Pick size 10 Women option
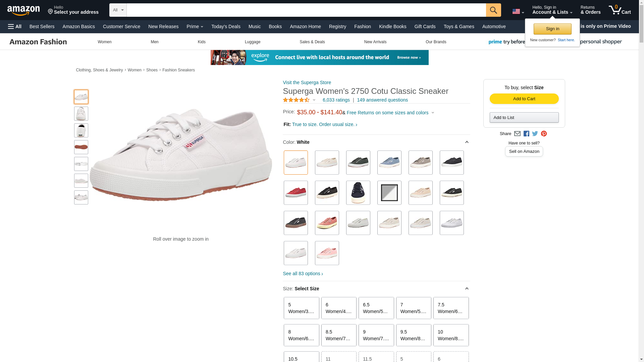 pos(451,335)
